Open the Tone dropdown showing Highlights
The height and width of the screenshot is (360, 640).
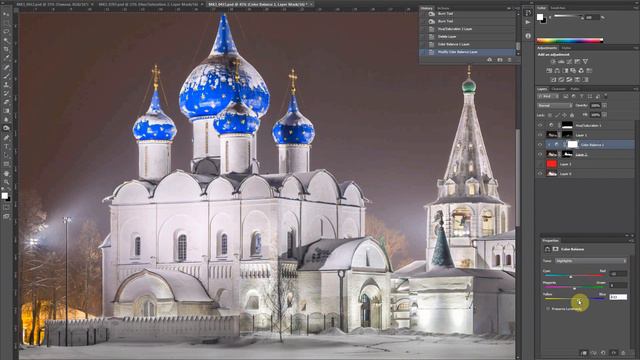click(x=591, y=260)
